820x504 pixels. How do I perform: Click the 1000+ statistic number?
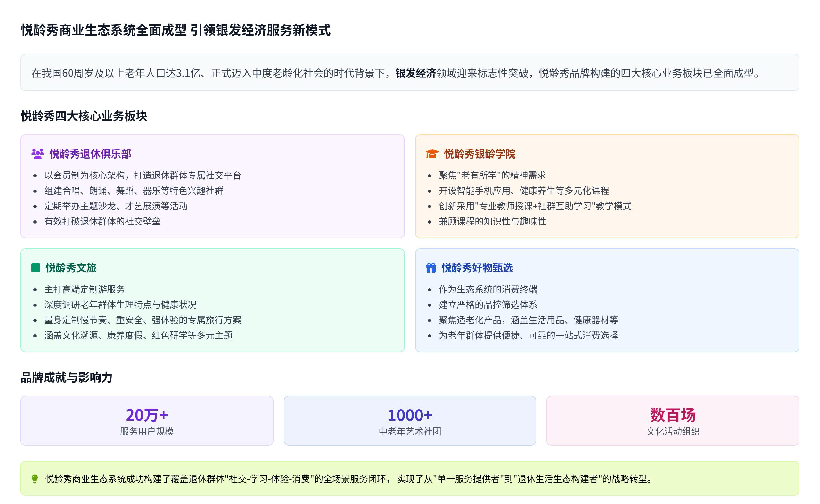tap(410, 415)
